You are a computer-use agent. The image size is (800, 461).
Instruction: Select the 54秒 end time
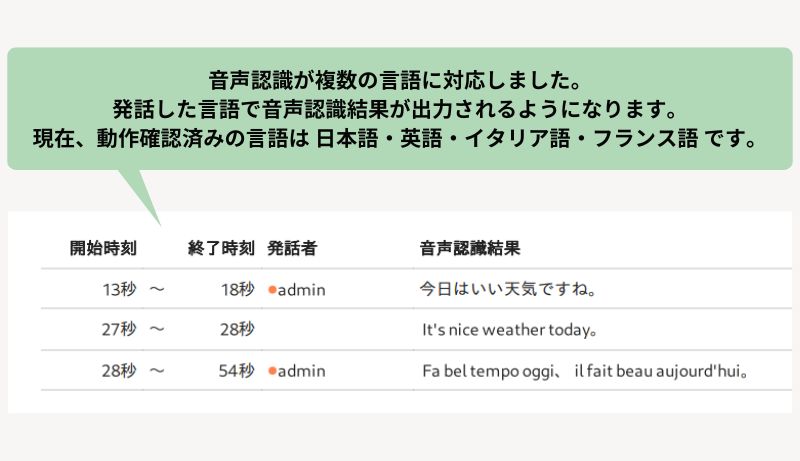tap(237, 371)
